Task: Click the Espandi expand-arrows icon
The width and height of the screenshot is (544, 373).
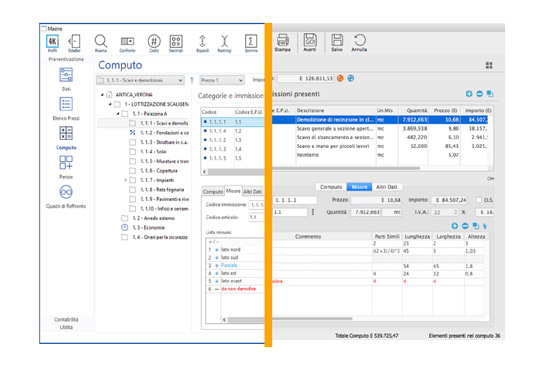Action: point(202,43)
